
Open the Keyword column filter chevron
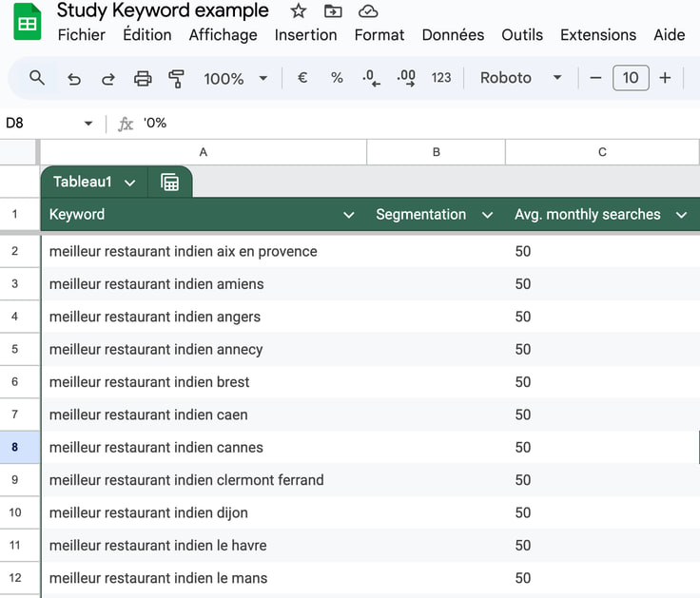pos(349,215)
